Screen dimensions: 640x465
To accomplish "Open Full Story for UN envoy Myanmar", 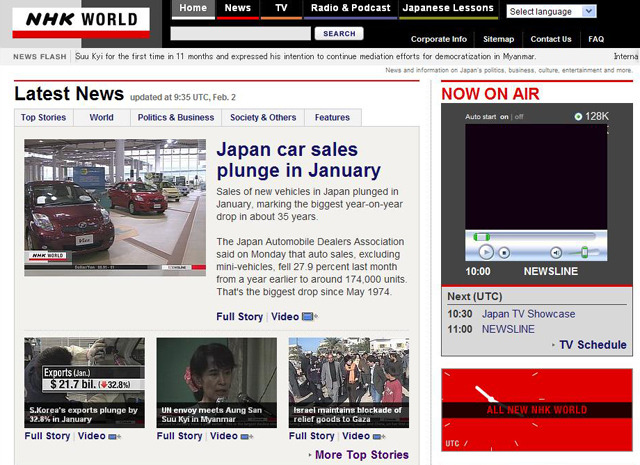I will coord(180,436).
